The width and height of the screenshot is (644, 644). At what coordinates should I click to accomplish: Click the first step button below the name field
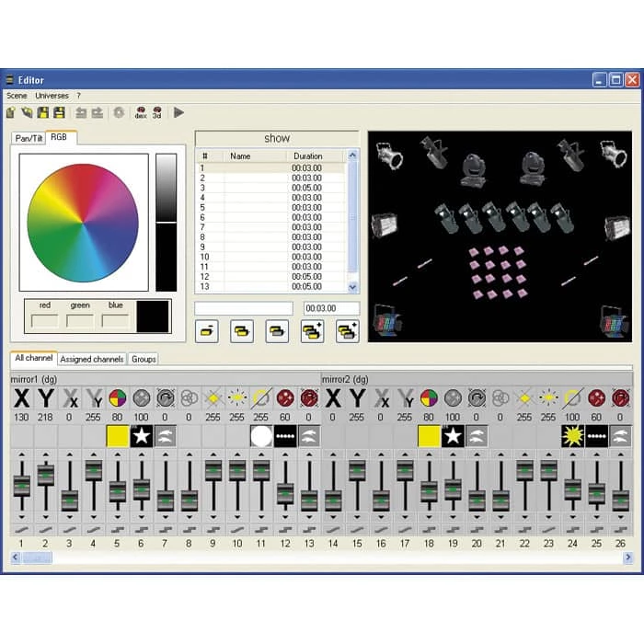point(207,331)
